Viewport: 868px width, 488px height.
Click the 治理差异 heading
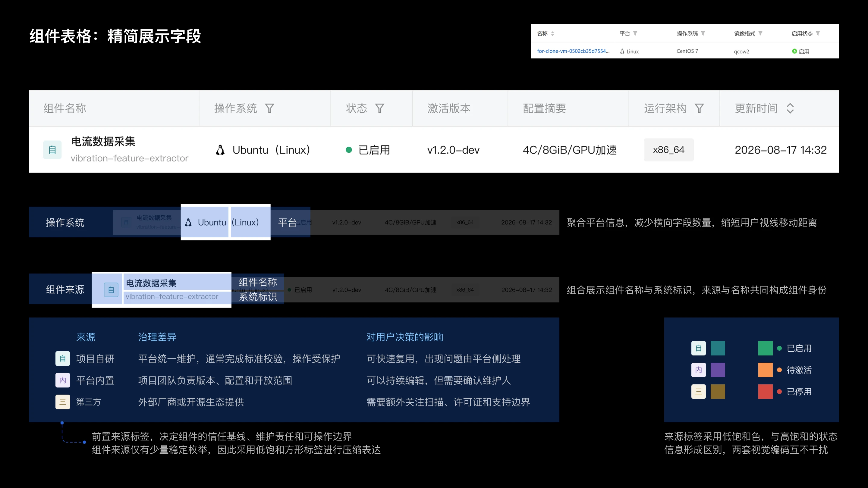pos(157,337)
